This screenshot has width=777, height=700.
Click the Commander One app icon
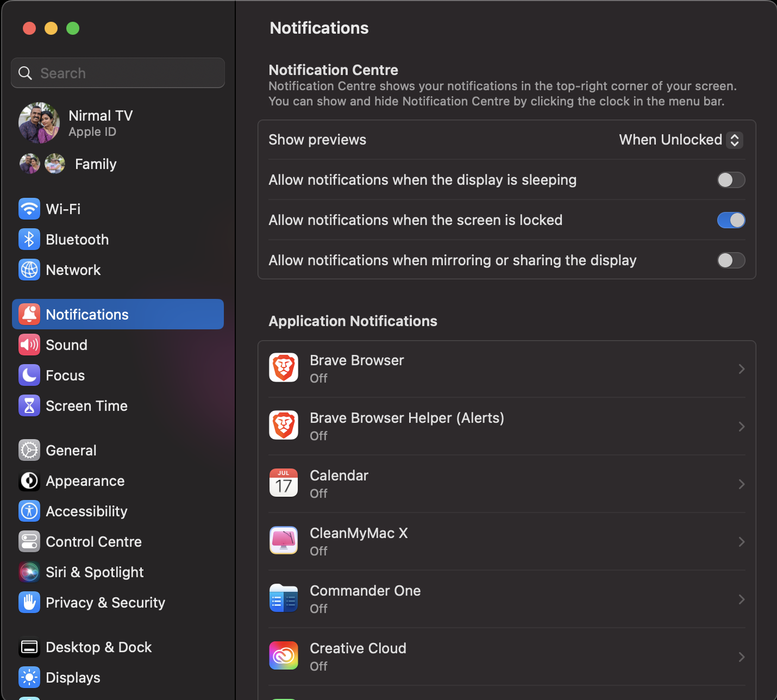[x=284, y=598]
